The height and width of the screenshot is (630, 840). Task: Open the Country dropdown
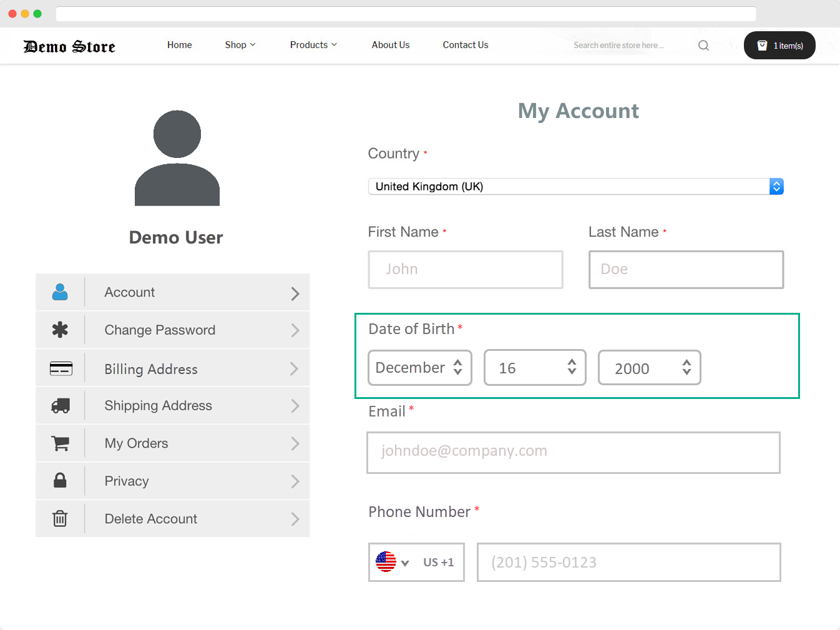[575, 187]
